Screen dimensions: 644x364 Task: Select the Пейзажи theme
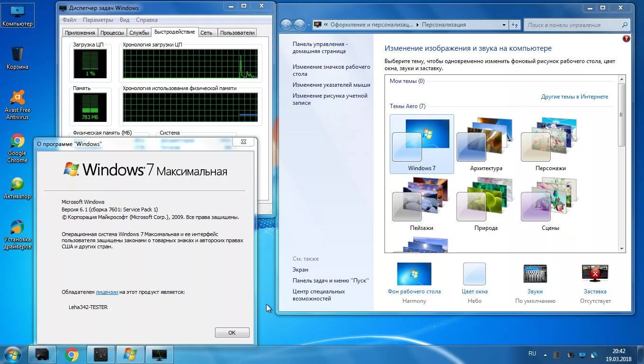421,204
